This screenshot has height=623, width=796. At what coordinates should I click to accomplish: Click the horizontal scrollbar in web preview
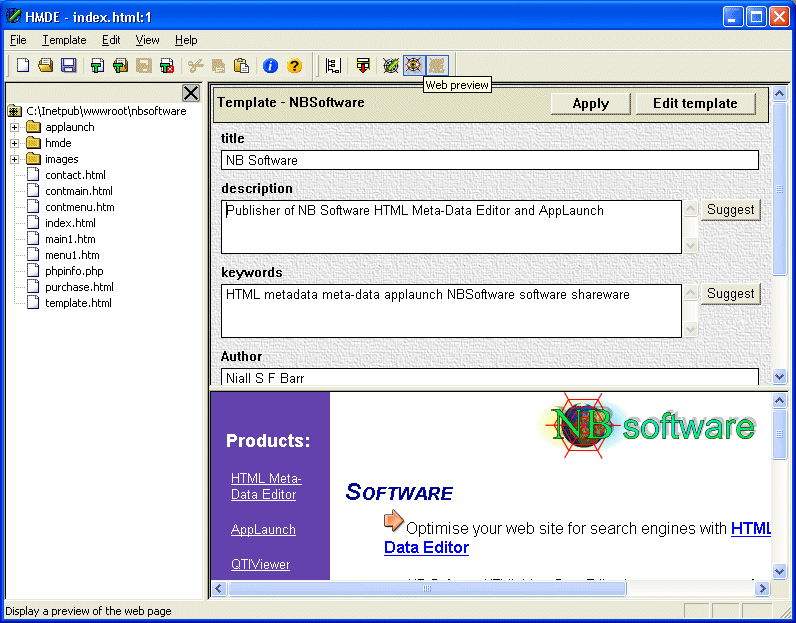point(427,589)
